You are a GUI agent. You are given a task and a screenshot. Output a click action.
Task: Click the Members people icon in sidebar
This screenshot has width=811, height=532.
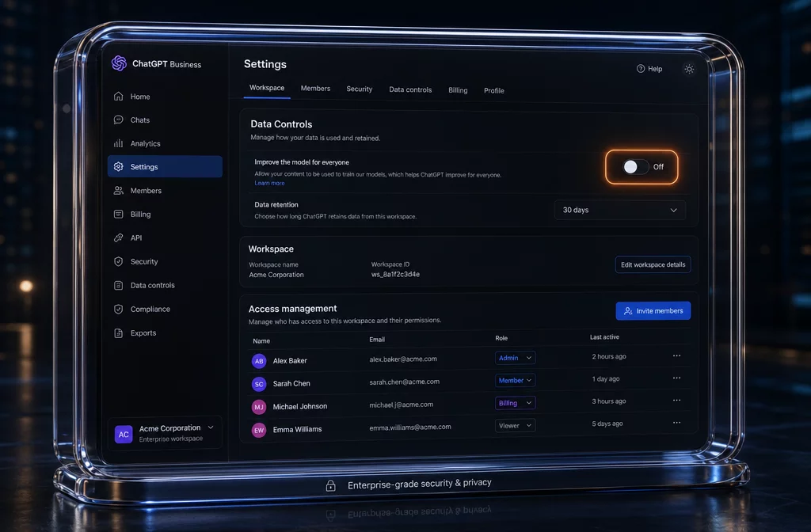119,190
